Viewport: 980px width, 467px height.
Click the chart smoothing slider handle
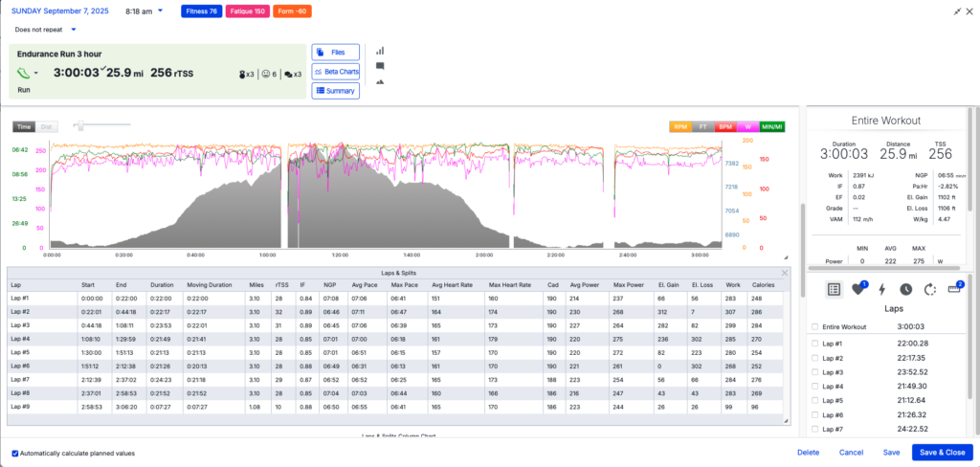[78, 126]
